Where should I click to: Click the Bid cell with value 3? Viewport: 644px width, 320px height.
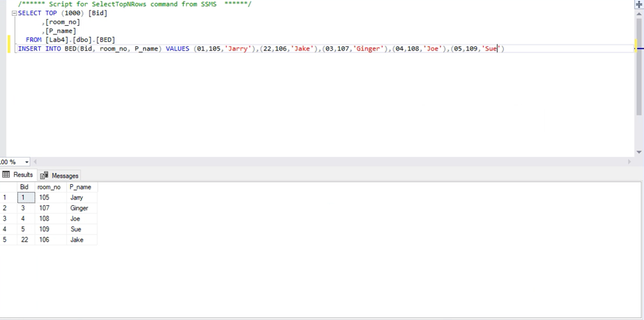[x=26, y=208]
